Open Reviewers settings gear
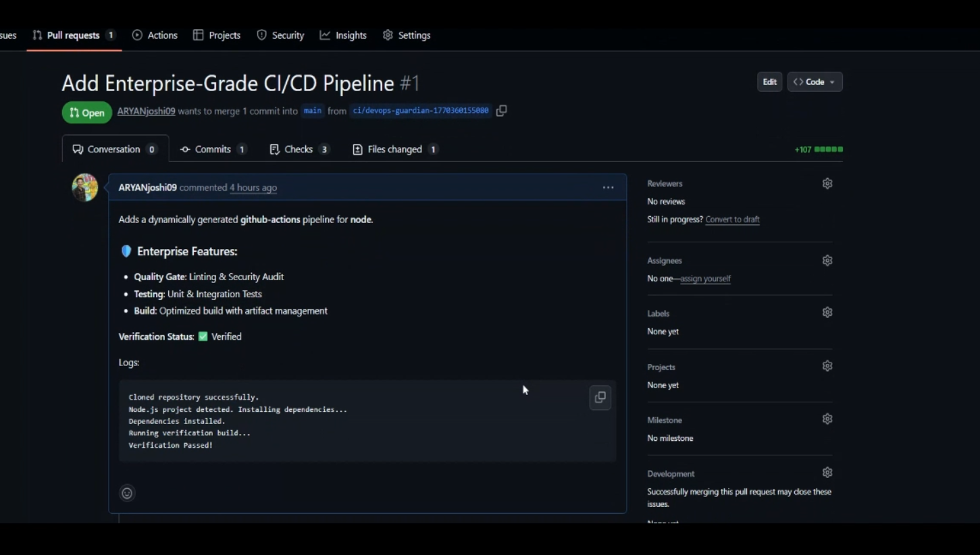This screenshot has height=555, width=980. (x=827, y=184)
